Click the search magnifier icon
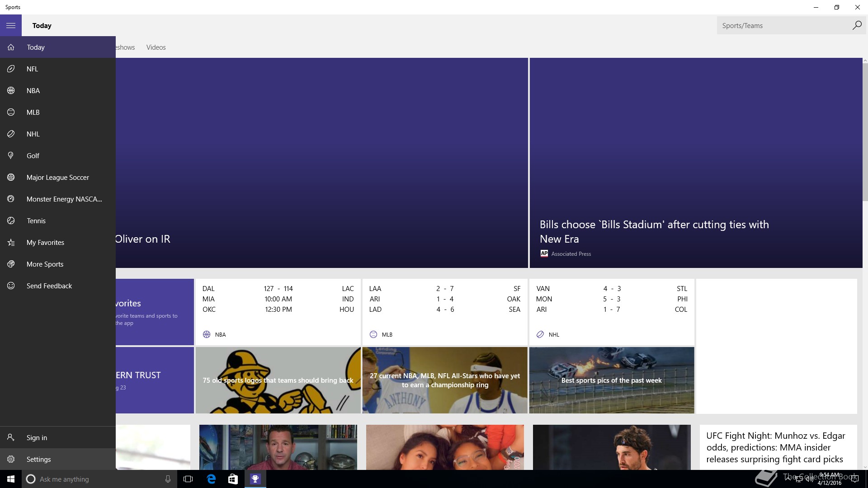868x488 pixels. point(857,25)
